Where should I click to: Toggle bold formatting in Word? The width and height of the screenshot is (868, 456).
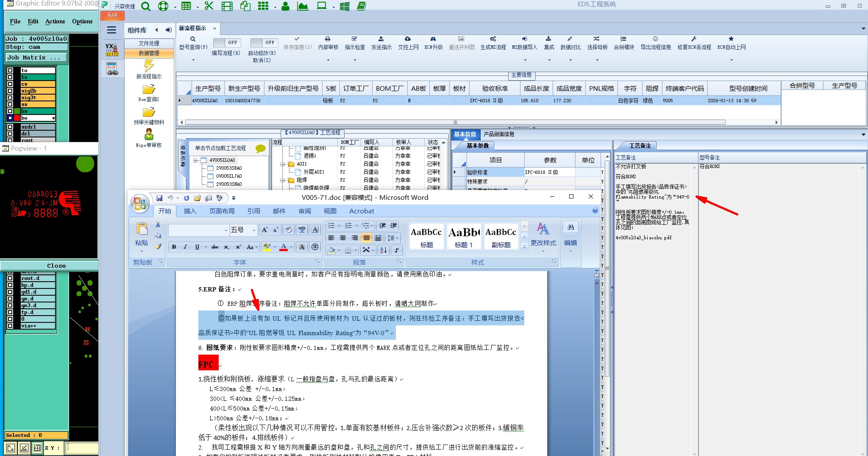(x=174, y=247)
